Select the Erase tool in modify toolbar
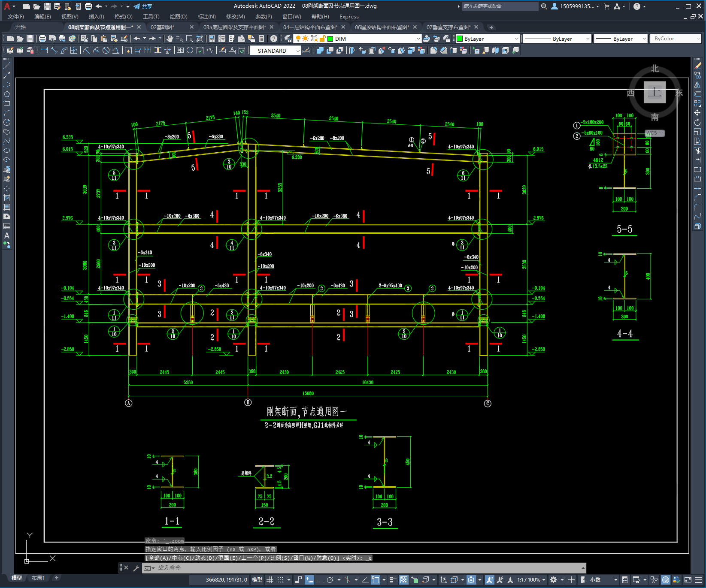 (697, 66)
